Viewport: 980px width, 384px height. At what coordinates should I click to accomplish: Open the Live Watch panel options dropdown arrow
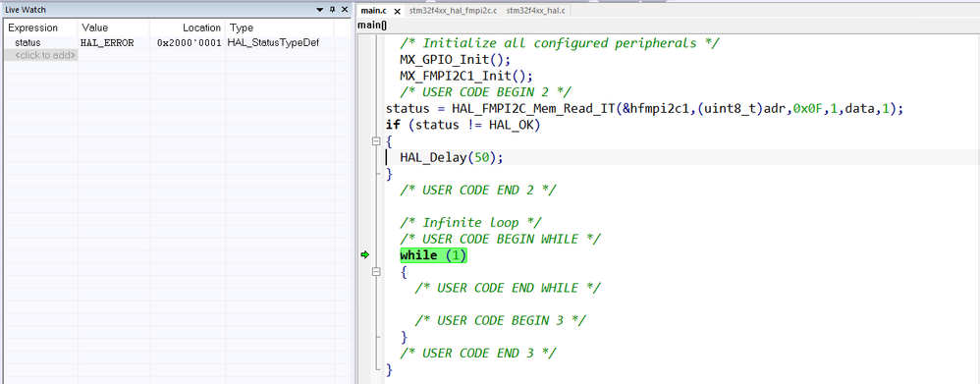[320, 10]
